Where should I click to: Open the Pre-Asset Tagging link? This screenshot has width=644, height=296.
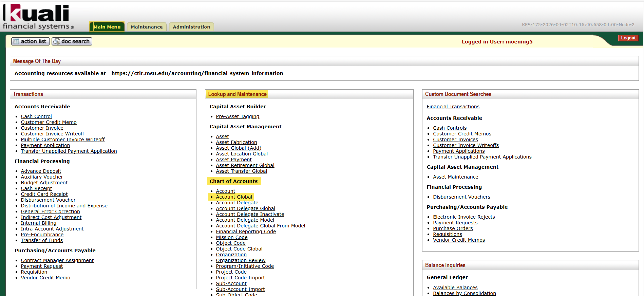[x=238, y=116]
